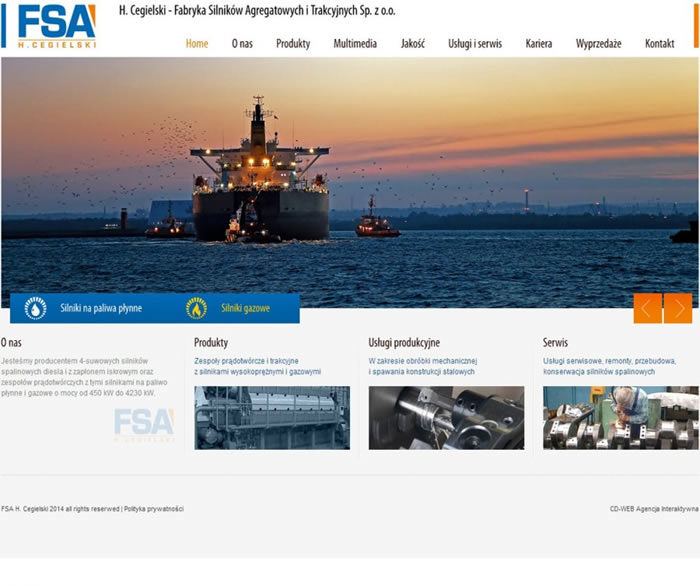Image resolution: width=700 pixels, height=586 pixels.
Task: Open the Serwis section heading
Action: click(555, 342)
